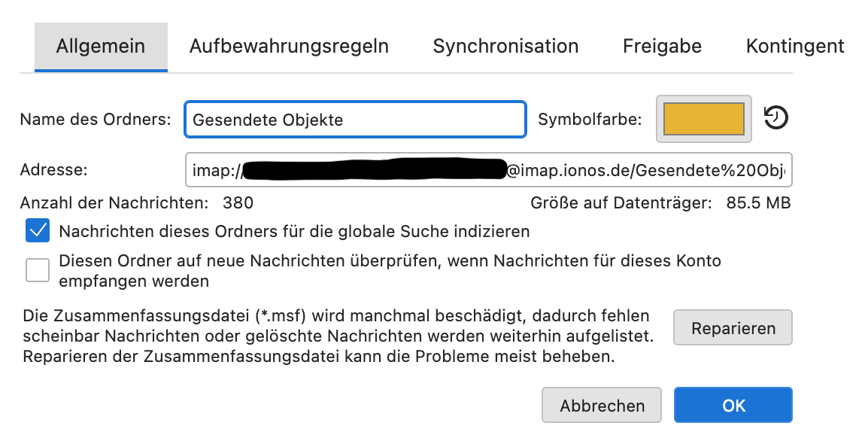Click the "Adresse:" label
The width and height of the screenshot is (868, 444).
point(54,170)
